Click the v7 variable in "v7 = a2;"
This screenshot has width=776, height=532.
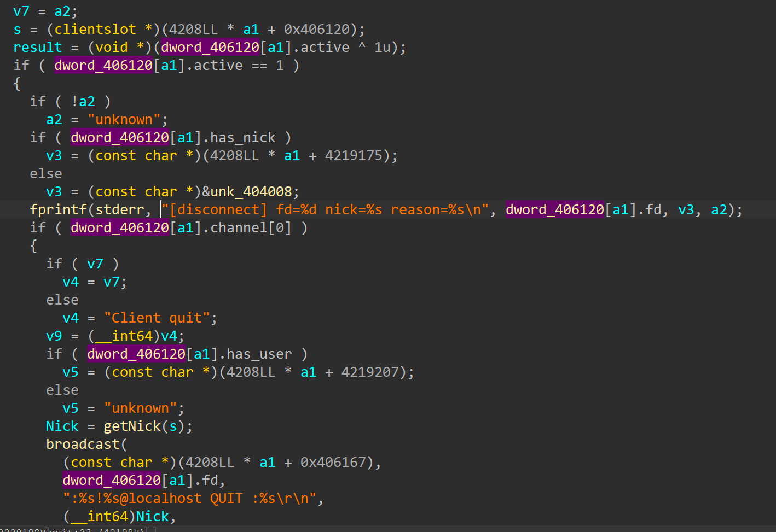click(21, 11)
